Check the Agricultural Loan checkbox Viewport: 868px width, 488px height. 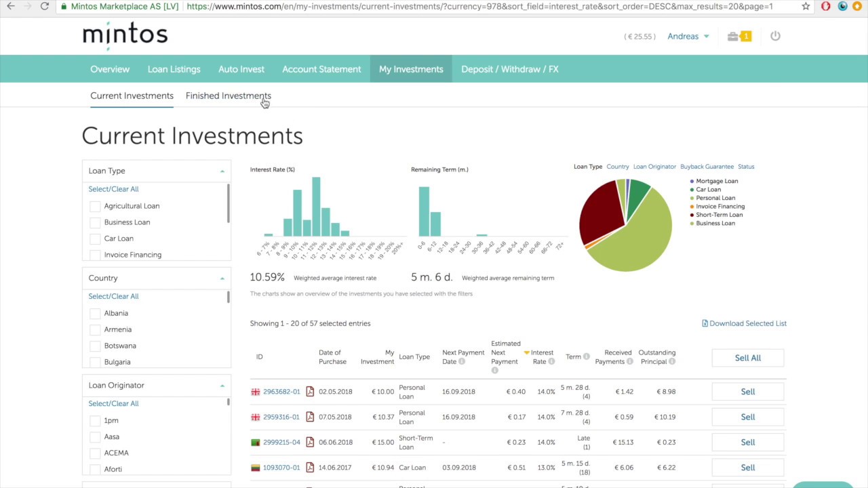[95, 206]
